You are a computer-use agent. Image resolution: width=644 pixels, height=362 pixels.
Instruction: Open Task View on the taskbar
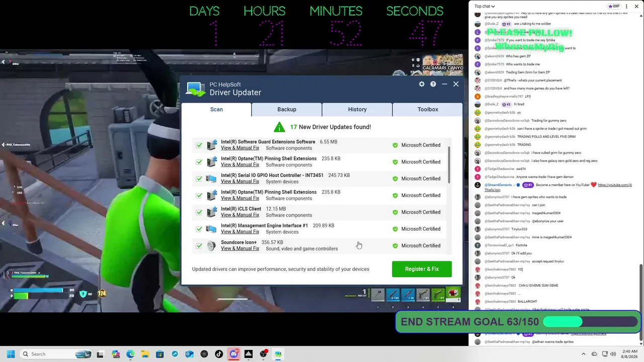(100, 354)
